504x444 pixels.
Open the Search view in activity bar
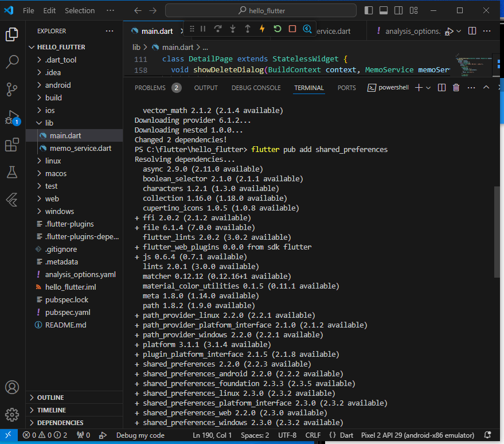coord(12,61)
